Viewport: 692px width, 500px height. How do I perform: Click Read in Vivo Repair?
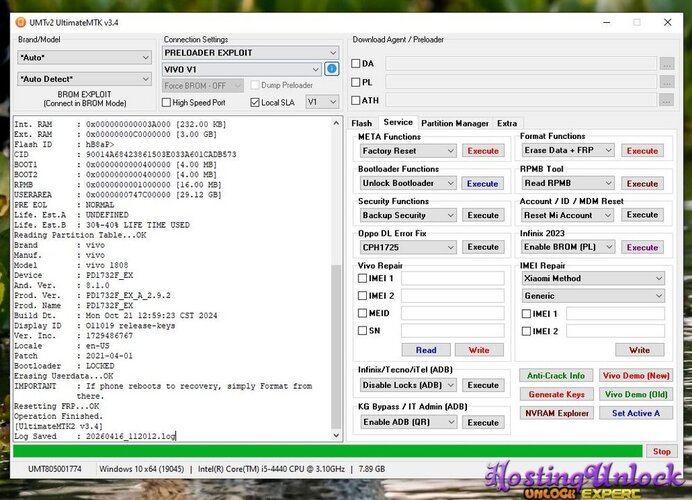pos(426,350)
